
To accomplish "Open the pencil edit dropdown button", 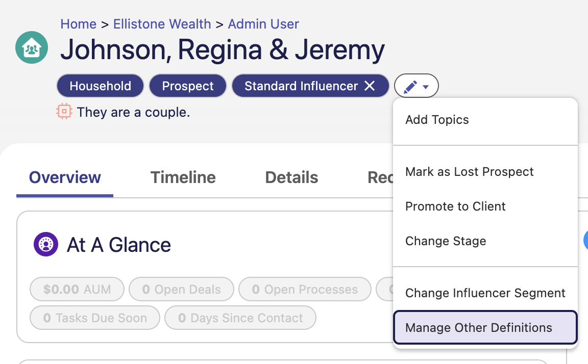I will point(416,86).
